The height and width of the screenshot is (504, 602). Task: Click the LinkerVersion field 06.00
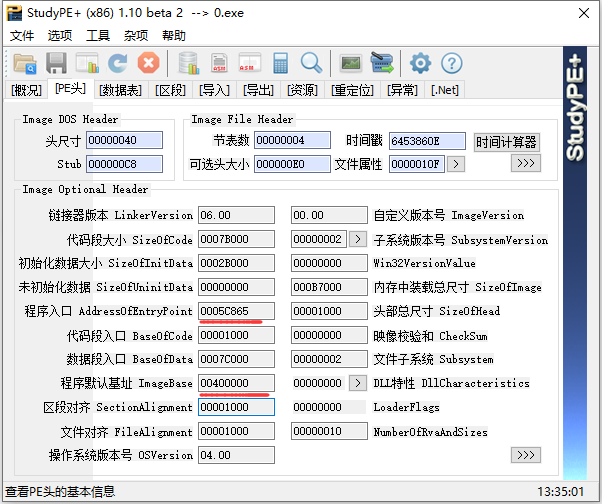[236, 215]
